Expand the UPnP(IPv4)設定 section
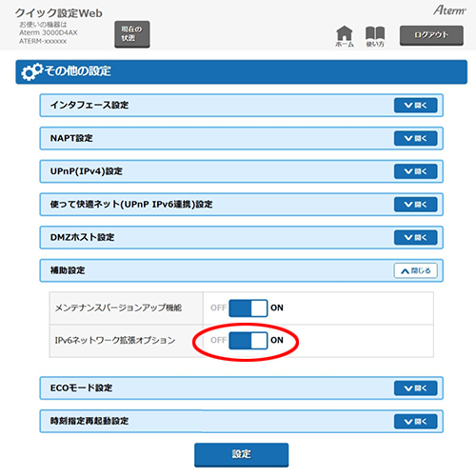The width and height of the screenshot is (476, 476). pyautogui.click(x=415, y=171)
